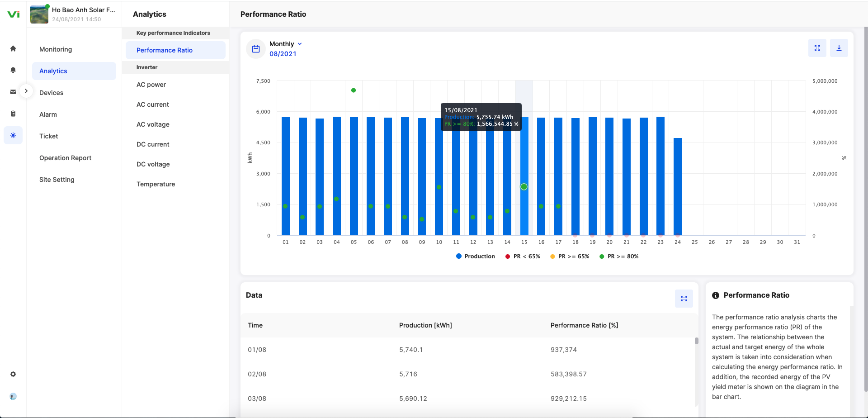This screenshot has height=418, width=868.
Task: Click the mail envelope sidebar icon
Action: [x=13, y=92]
